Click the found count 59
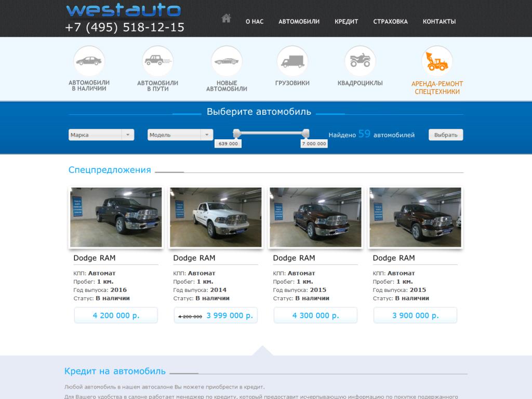Screen dimensions: 532x399 point(364,134)
